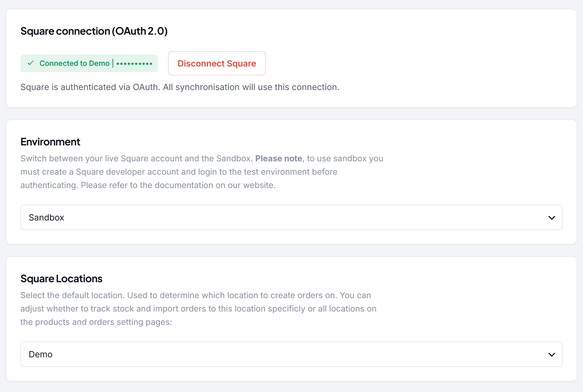
Task: Click the Square Locations heading
Action: (61, 279)
